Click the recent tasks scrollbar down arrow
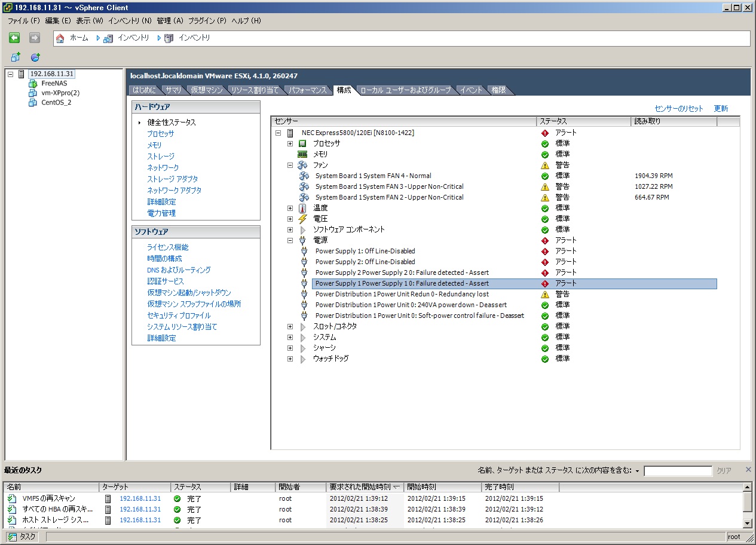 pyautogui.click(x=747, y=523)
